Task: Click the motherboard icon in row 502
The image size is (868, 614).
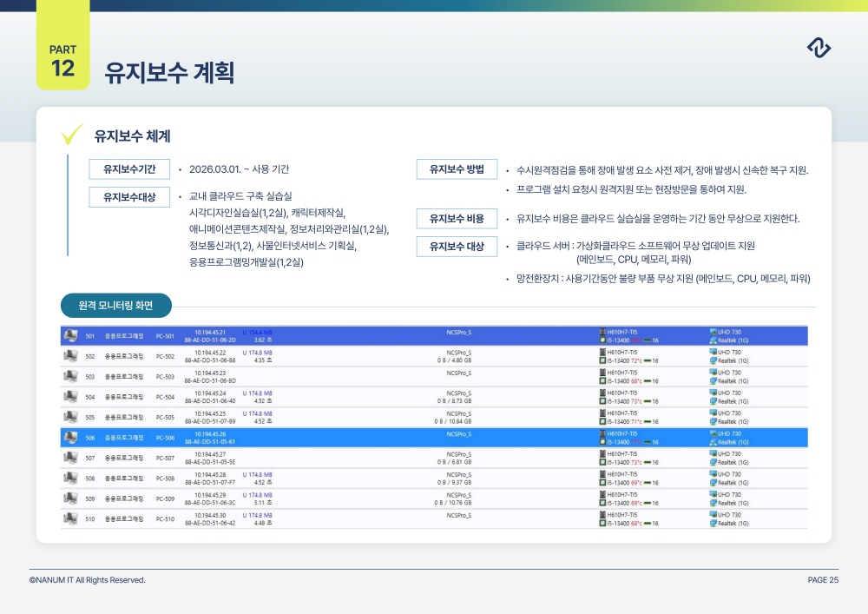Action: point(603,352)
